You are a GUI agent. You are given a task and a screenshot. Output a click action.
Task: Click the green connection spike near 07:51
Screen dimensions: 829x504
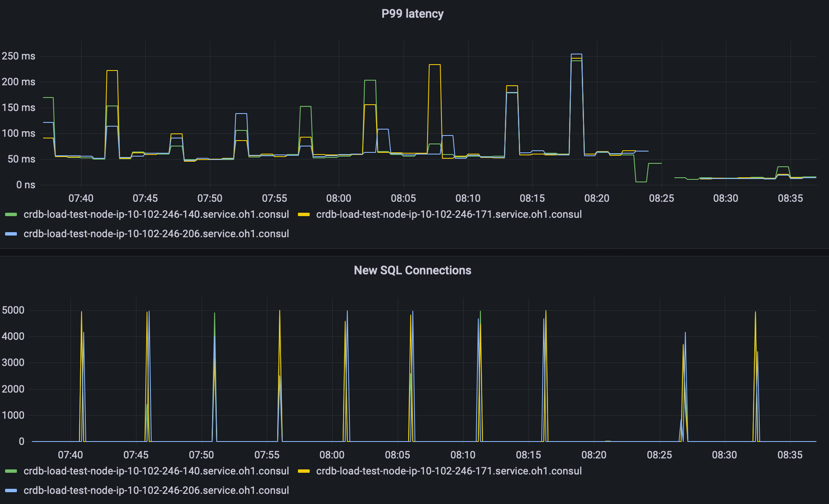click(215, 314)
